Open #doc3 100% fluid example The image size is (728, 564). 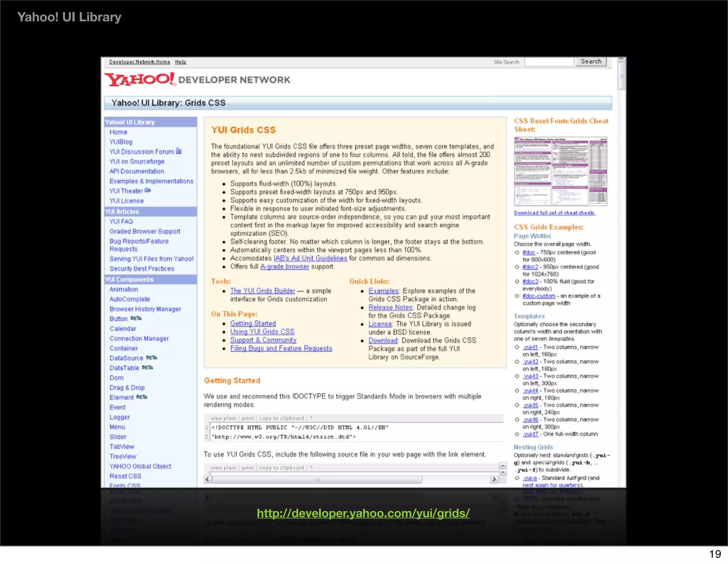tap(530, 281)
